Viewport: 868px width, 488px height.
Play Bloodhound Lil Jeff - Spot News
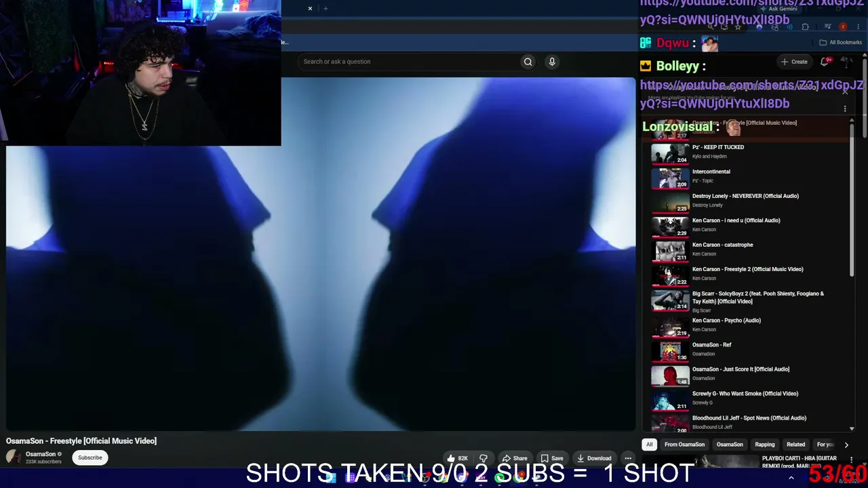(x=749, y=418)
